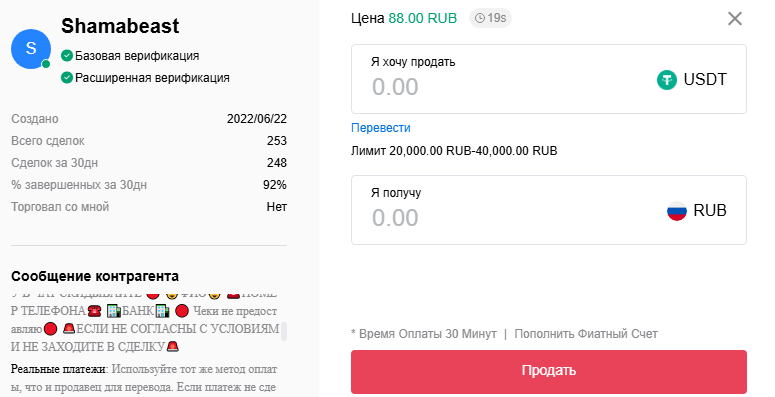Viewport: 775px width, 397px height.
Task: Click the red Продать button
Action: [549, 372]
